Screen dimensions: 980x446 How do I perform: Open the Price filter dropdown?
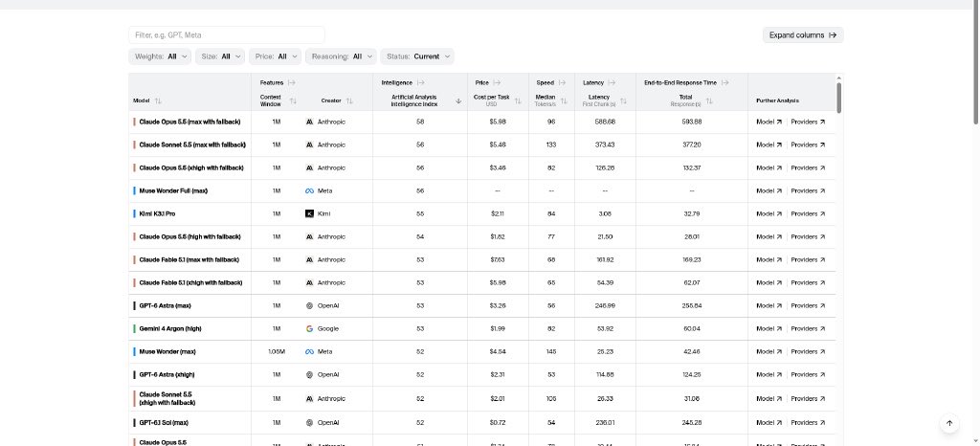(x=275, y=56)
